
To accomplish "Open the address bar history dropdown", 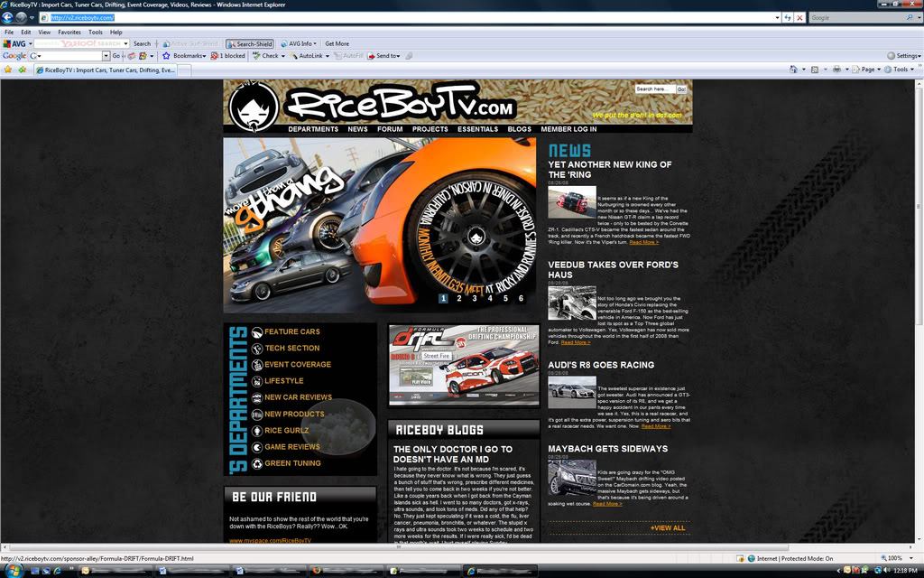I will 777,18.
